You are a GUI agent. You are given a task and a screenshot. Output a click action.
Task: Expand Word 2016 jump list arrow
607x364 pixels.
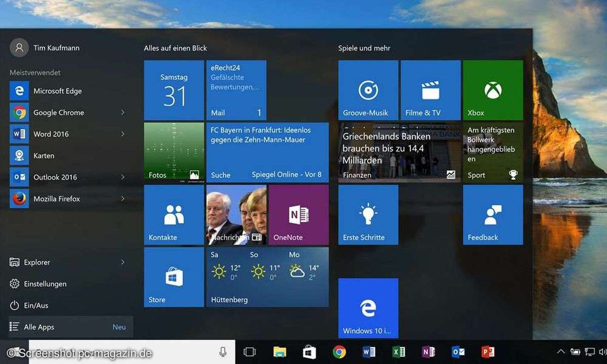point(123,134)
